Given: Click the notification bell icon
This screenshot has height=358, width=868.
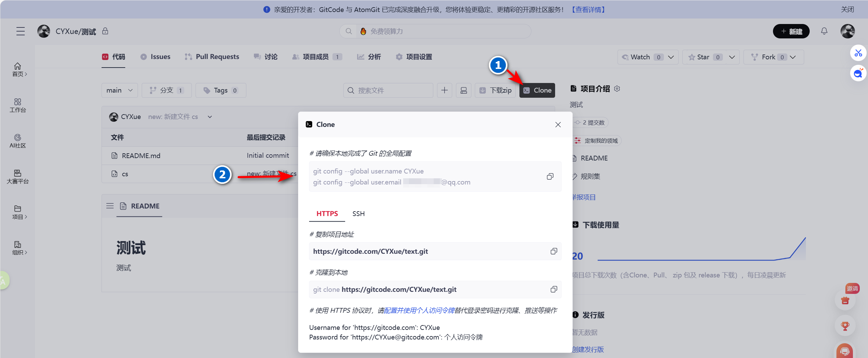Looking at the screenshot, I should 824,31.
